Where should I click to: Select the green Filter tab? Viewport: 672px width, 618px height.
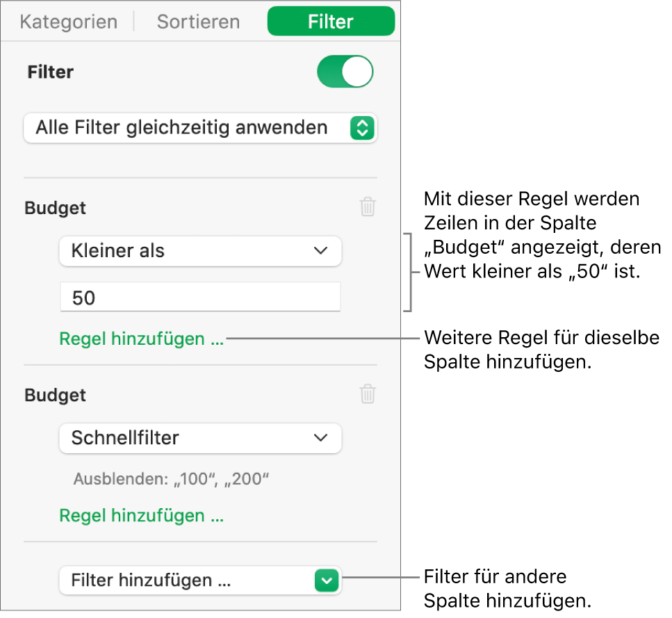point(331,22)
